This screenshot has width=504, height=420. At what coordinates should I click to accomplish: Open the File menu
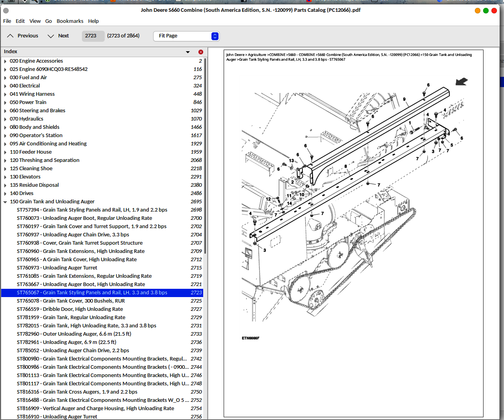[x=7, y=21]
